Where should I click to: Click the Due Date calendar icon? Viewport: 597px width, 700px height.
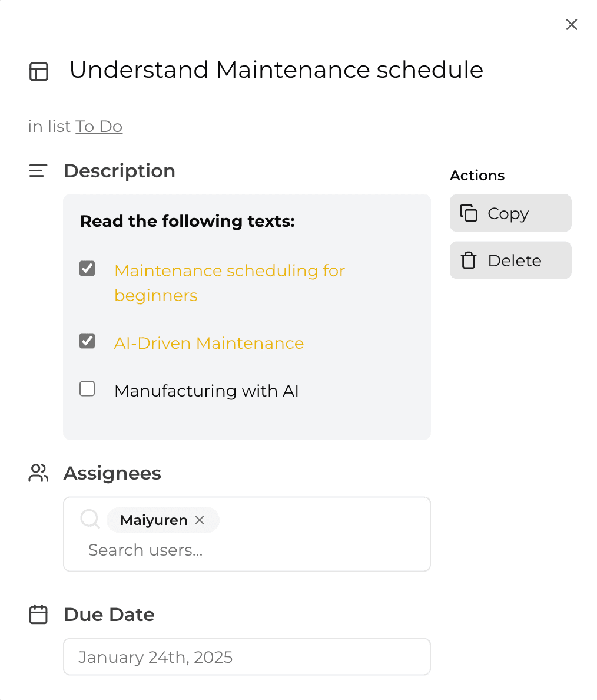click(38, 615)
